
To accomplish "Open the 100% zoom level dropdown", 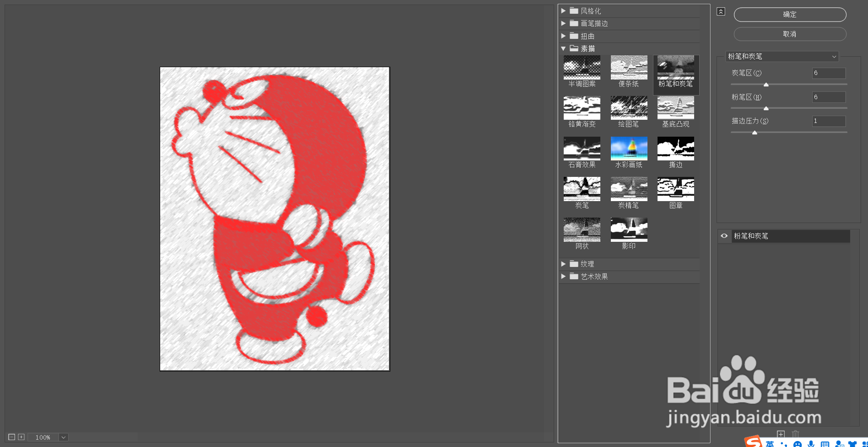I will (x=64, y=437).
